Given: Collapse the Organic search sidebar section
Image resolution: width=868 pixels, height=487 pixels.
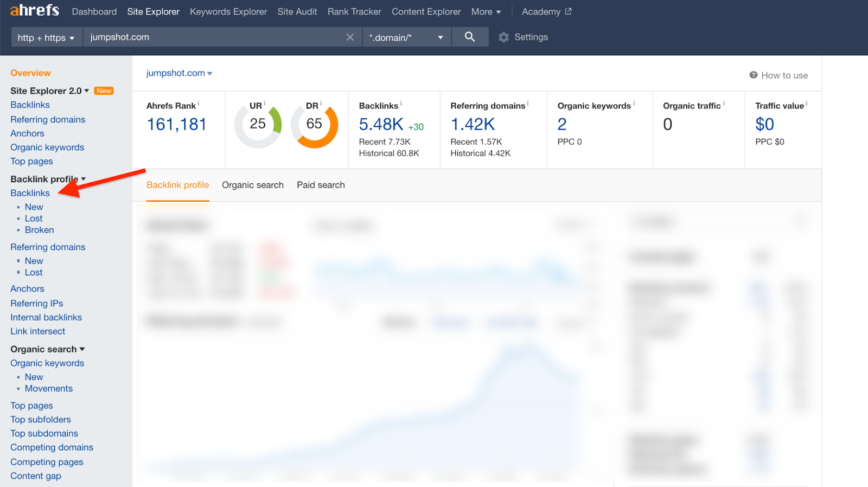Looking at the screenshot, I should tap(48, 349).
